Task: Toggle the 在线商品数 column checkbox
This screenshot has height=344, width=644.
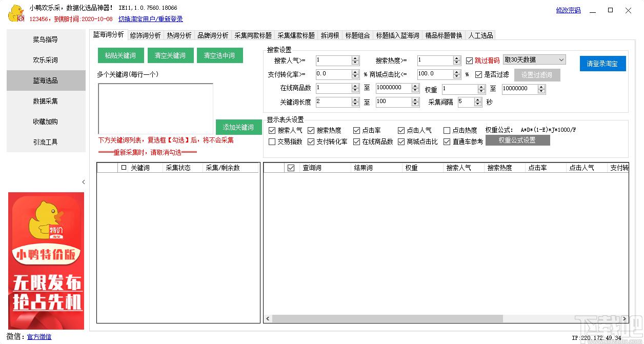Action: (357, 141)
